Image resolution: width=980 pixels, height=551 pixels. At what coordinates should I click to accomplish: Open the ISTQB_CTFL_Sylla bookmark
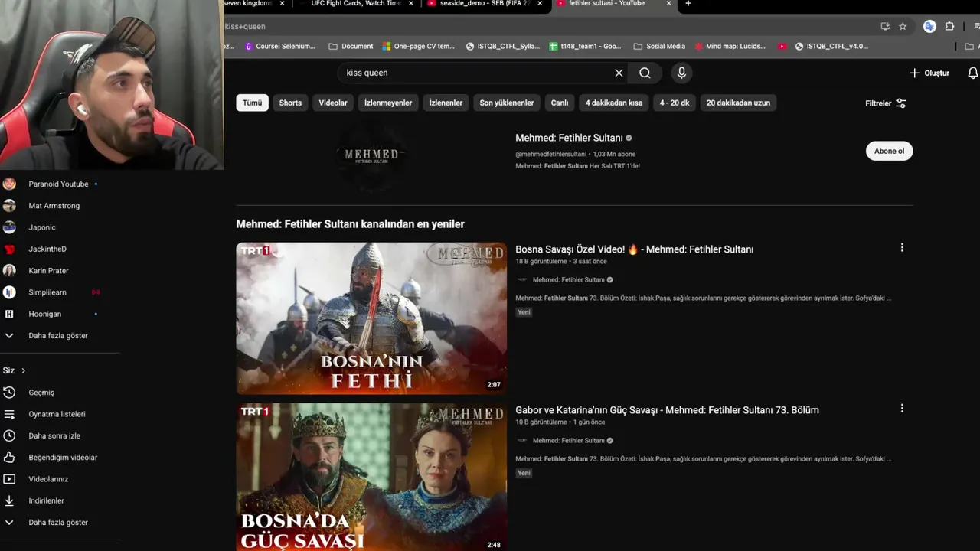[x=502, y=46]
